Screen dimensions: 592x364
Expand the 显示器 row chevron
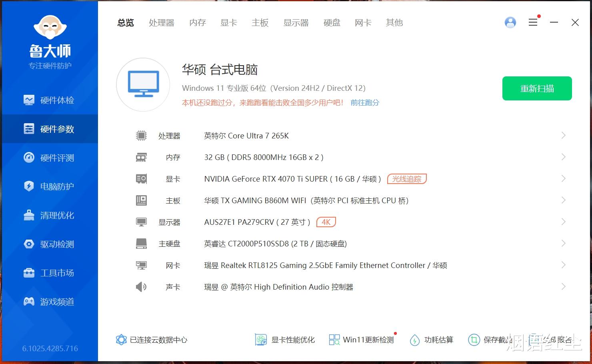pyautogui.click(x=563, y=222)
